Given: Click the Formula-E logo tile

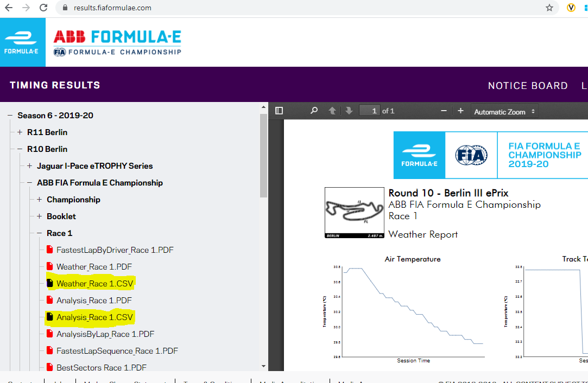Looking at the screenshot, I should coord(22,42).
